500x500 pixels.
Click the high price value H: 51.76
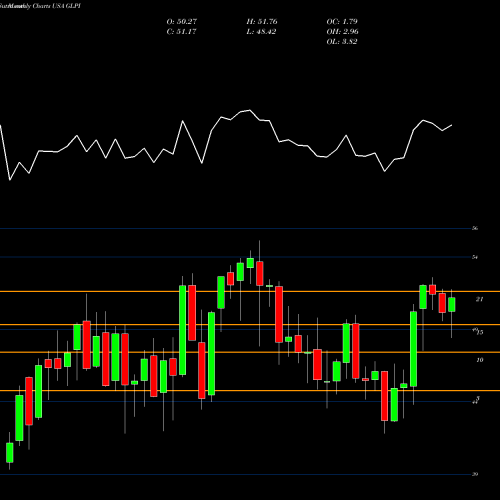pos(262,22)
